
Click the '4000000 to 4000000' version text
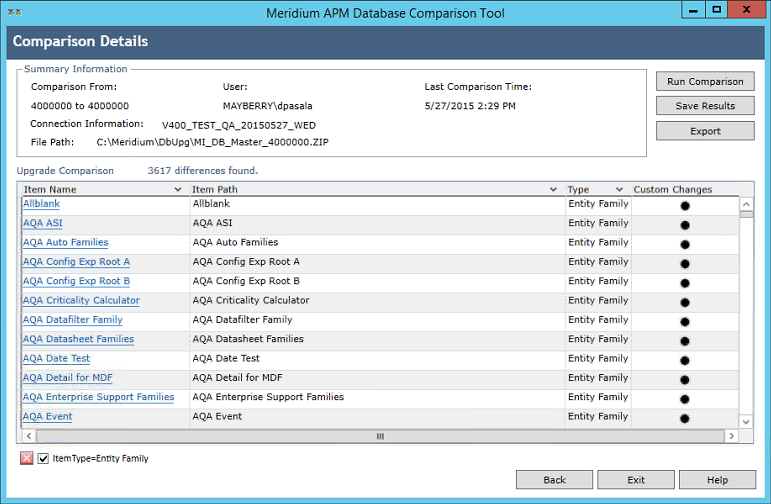[80, 106]
